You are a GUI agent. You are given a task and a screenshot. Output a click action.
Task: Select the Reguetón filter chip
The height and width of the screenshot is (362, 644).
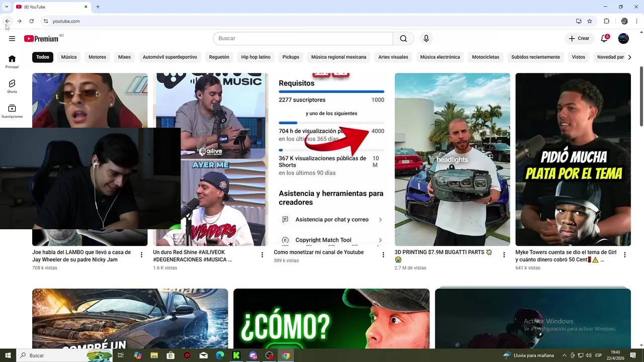coord(219,57)
